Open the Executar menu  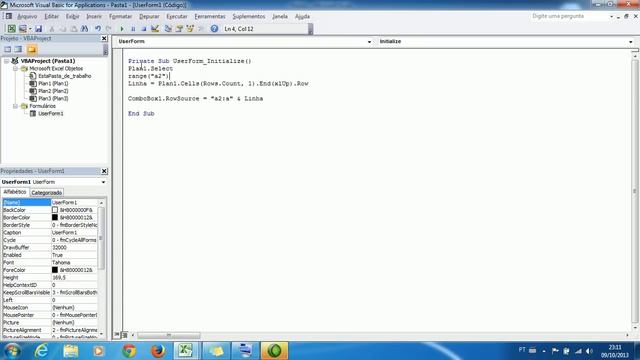click(177, 16)
